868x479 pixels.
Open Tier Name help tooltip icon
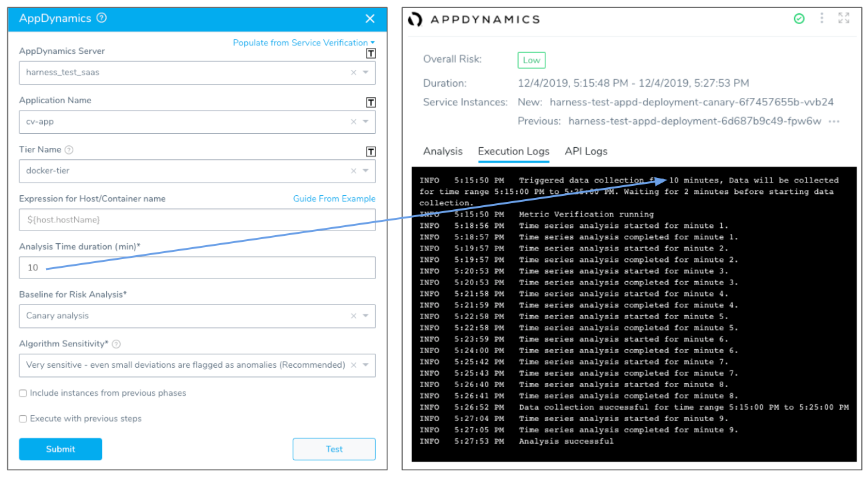[x=69, y=150]
